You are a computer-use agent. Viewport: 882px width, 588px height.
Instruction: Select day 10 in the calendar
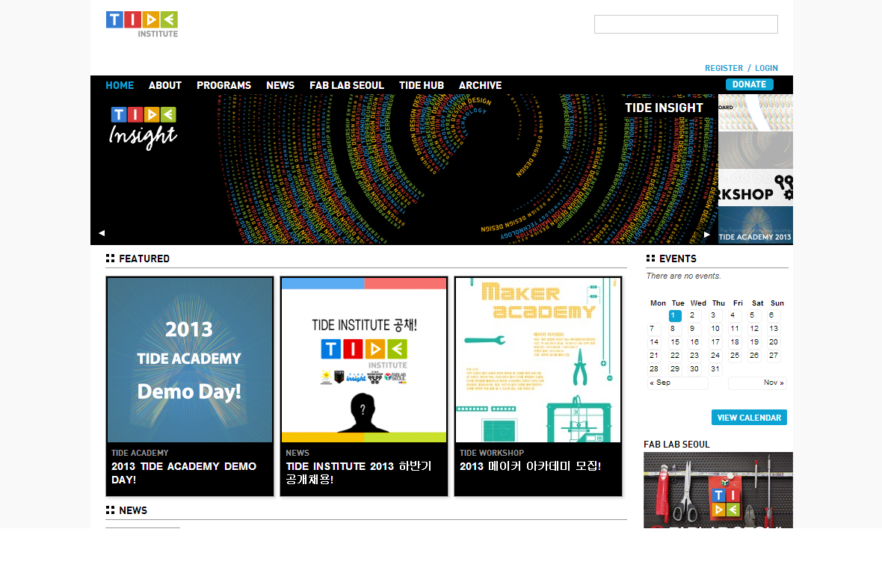click(715, 329)
